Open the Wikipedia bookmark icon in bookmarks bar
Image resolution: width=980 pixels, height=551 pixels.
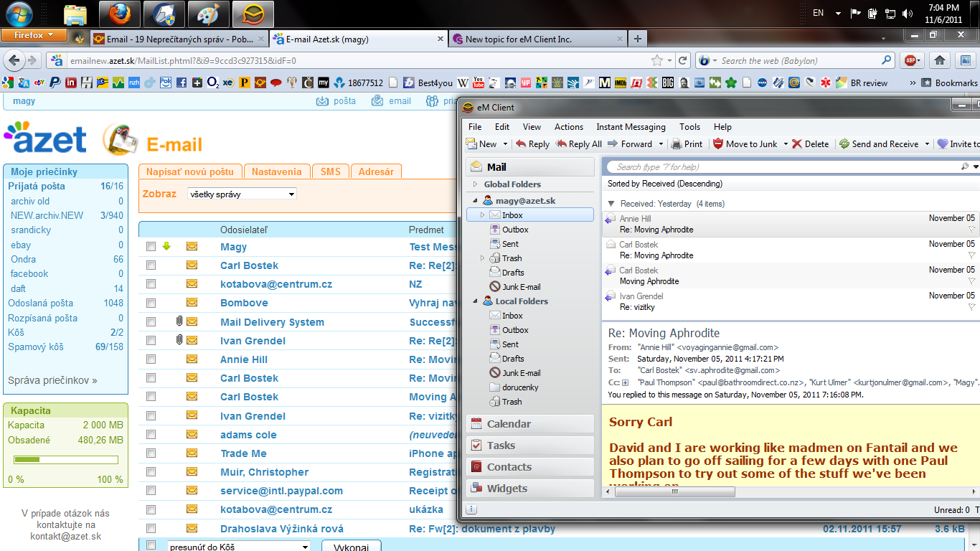(x=463, y=83)
